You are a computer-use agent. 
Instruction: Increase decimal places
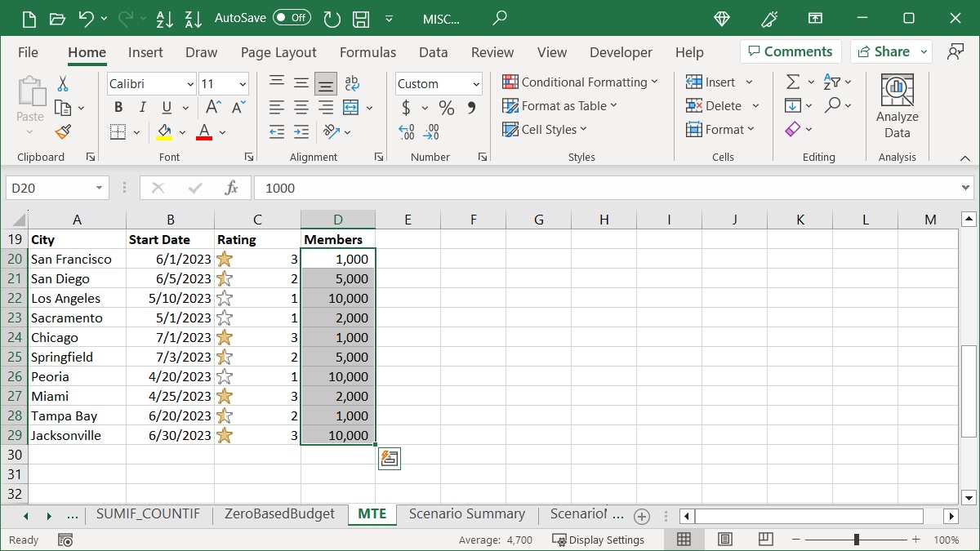pos(406,131)
